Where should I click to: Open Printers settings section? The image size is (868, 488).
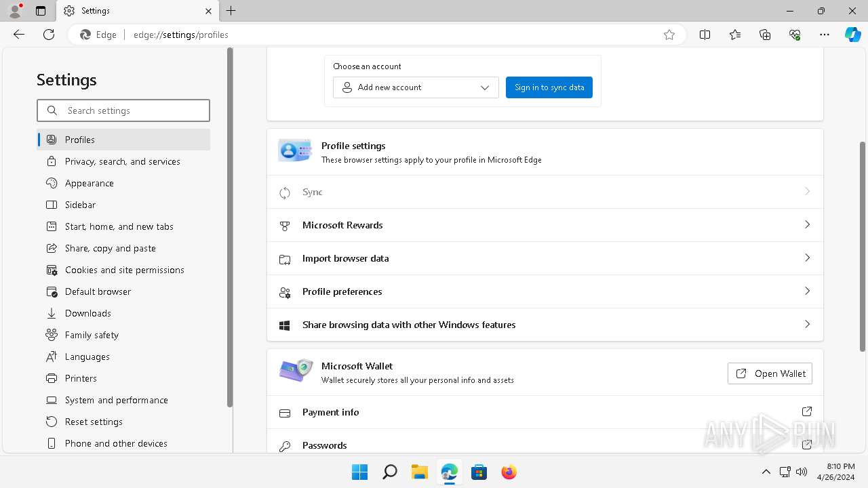(123, 378)
